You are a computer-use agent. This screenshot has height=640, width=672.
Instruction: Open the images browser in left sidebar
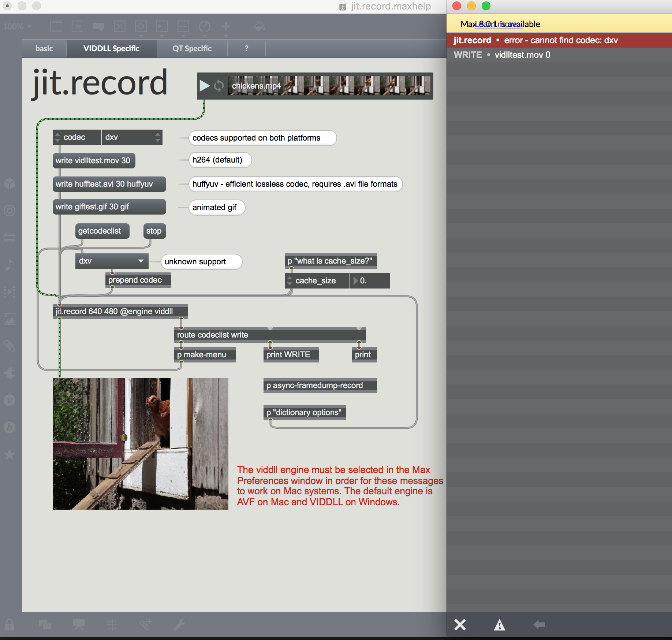click(10, 319)
